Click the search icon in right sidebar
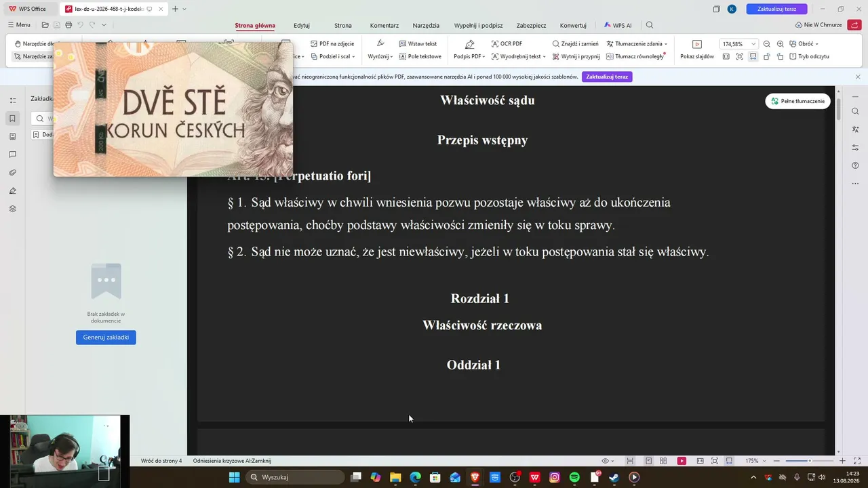 855,111
